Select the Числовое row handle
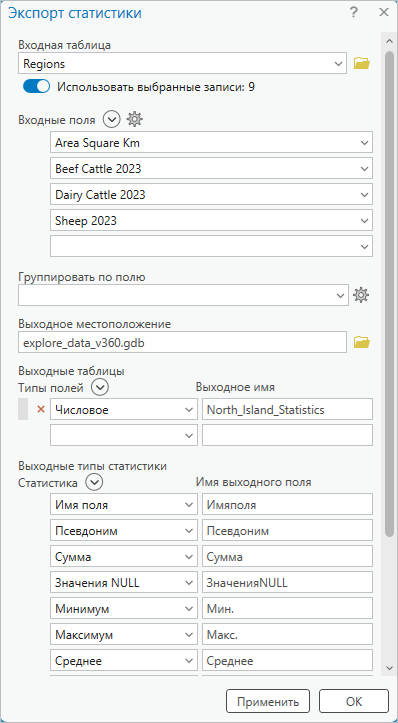Screen dimensions: 398x723 coord(23,409)
